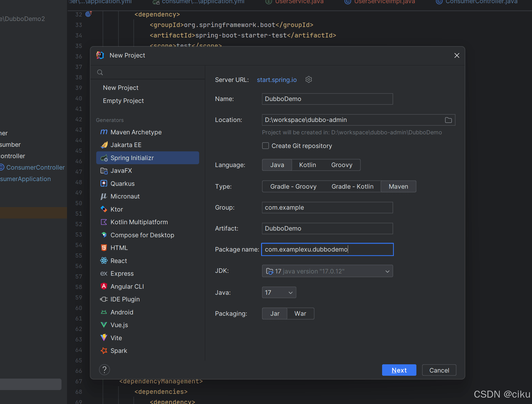Image resolution: width=532 pixels, height=404 pixels.
Task: Open ConsumerController in project tree
Action: click(35, 167)
